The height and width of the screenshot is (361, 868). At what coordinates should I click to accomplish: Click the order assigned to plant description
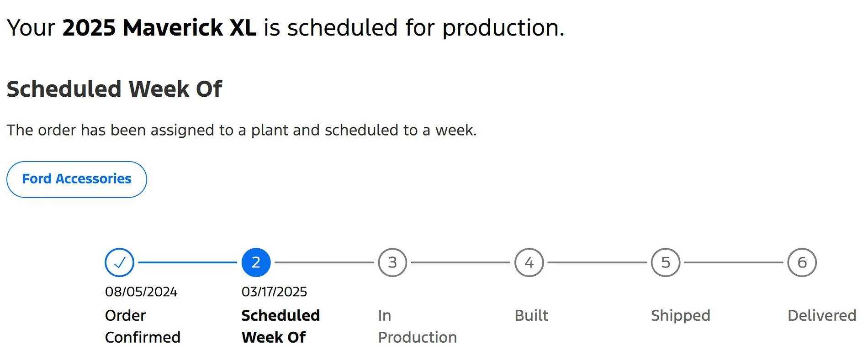point(242,131)
